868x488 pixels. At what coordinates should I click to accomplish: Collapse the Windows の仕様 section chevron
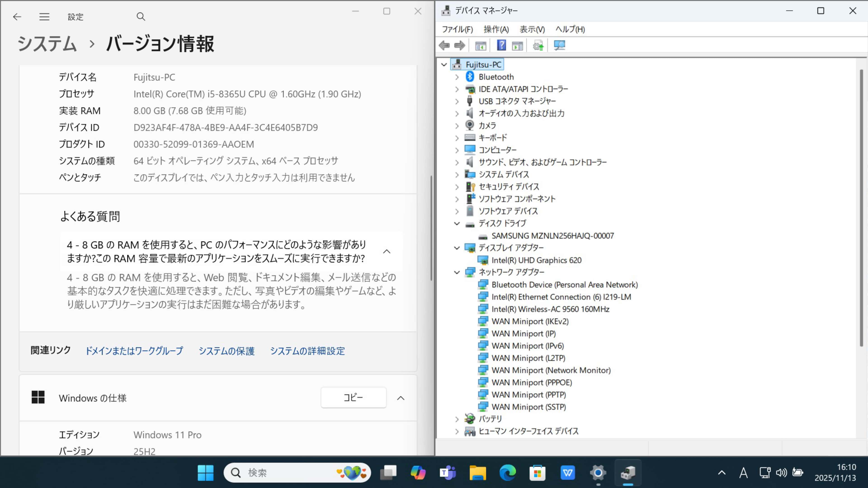pos(401,398)
